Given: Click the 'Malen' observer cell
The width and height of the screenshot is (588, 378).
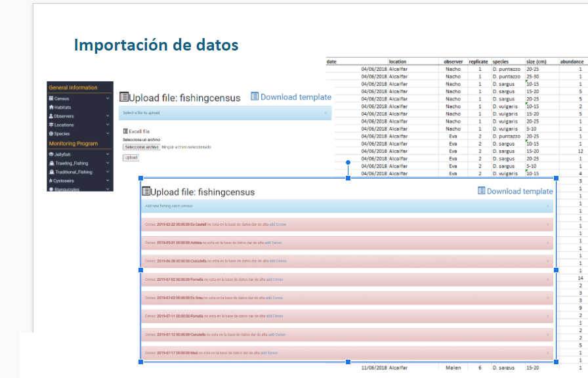Looking at the screenshot, I should pos(453,367).
